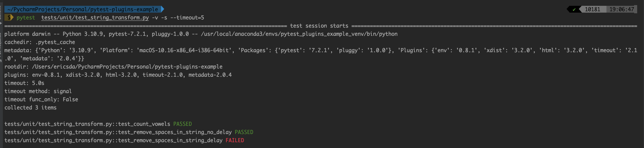Click the red FAILED test result

235,140
